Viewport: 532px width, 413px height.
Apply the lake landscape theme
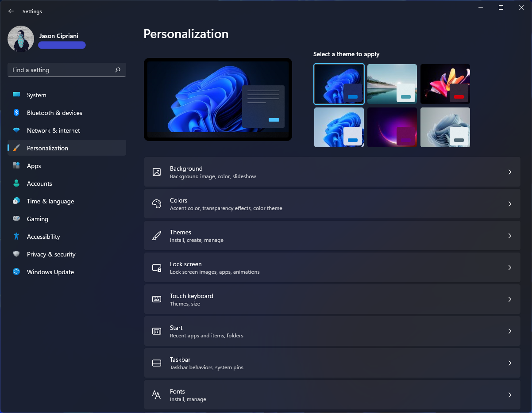tap(392, 84)
